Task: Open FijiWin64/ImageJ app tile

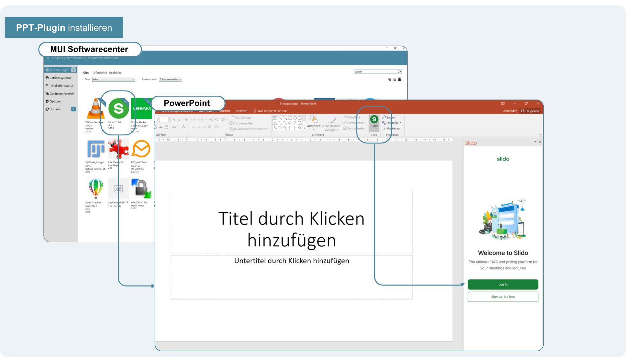Action: [95, 156]
